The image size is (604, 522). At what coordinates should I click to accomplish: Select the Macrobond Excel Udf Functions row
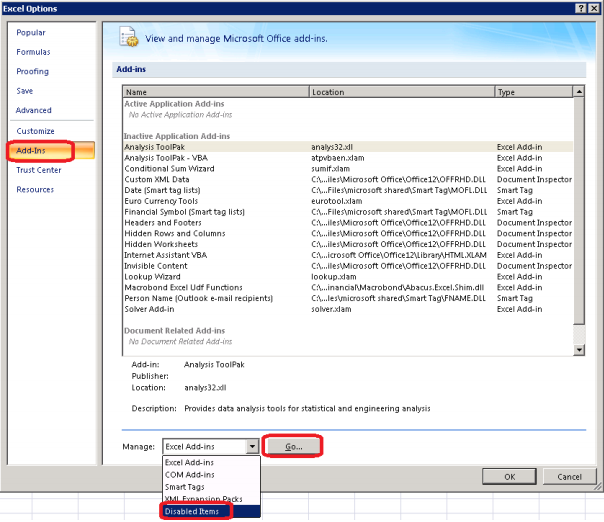point(348,287)
